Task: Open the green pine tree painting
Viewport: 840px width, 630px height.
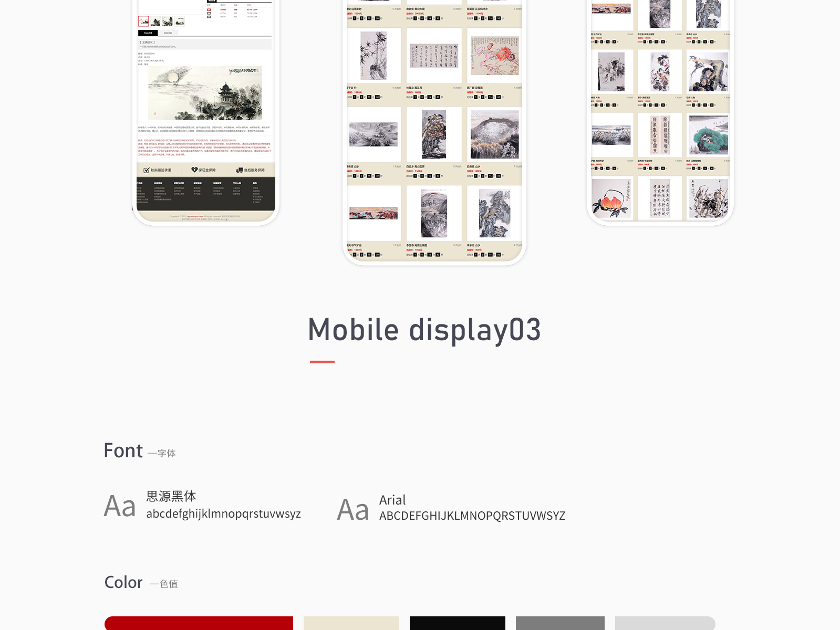Action: click(708, 135)
